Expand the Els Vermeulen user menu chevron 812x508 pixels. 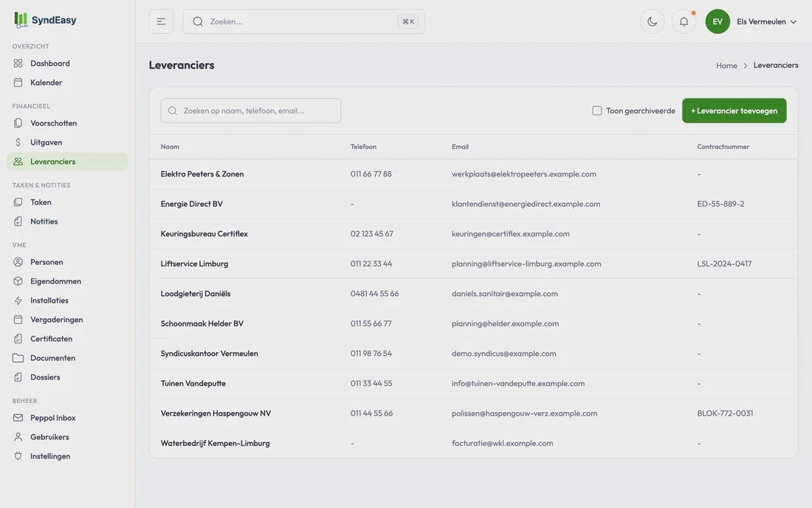[x=794, y=21]
